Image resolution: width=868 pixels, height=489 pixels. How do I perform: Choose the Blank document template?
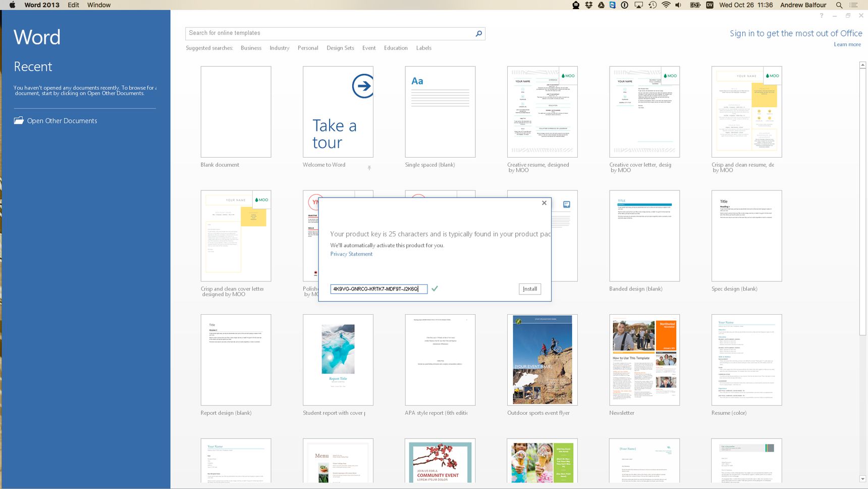tap(236, 112)
